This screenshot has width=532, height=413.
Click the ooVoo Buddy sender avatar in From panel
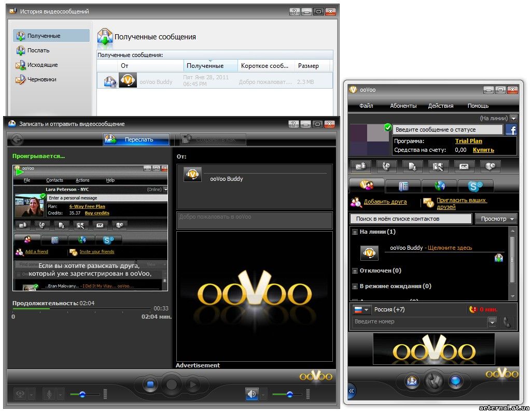pos(192,174)
